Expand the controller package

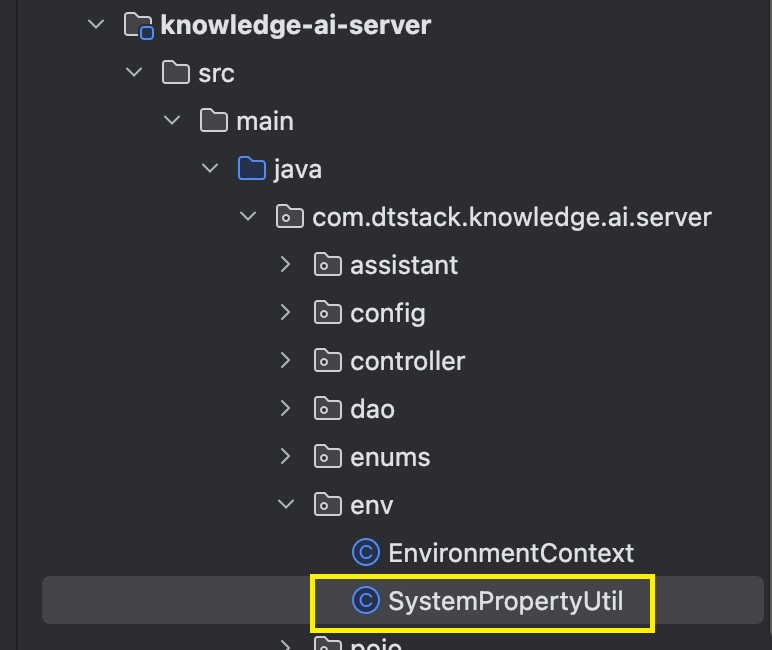(285, 360)
